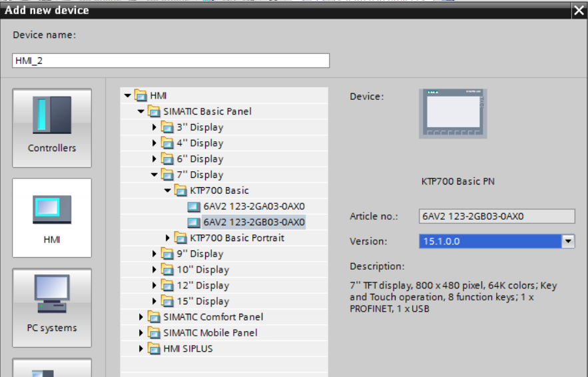
Task: Select the KTP700 Basic Portrait label
Action: 237,238
